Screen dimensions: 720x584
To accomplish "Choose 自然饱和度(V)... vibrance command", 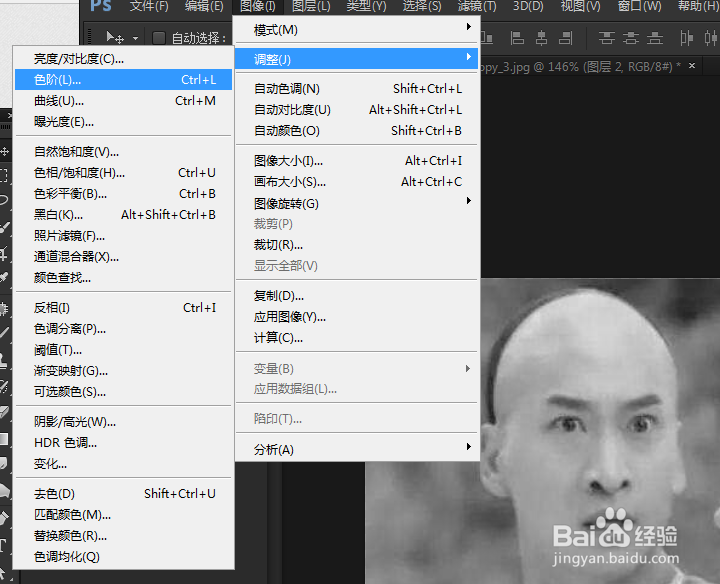I will click(124, 152).
